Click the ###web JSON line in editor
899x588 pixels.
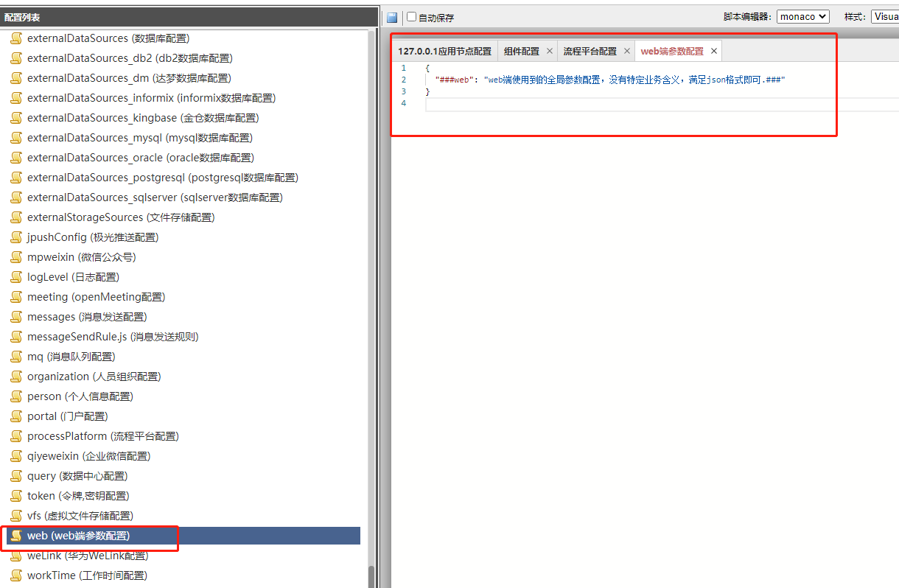[x=611, y=80]
